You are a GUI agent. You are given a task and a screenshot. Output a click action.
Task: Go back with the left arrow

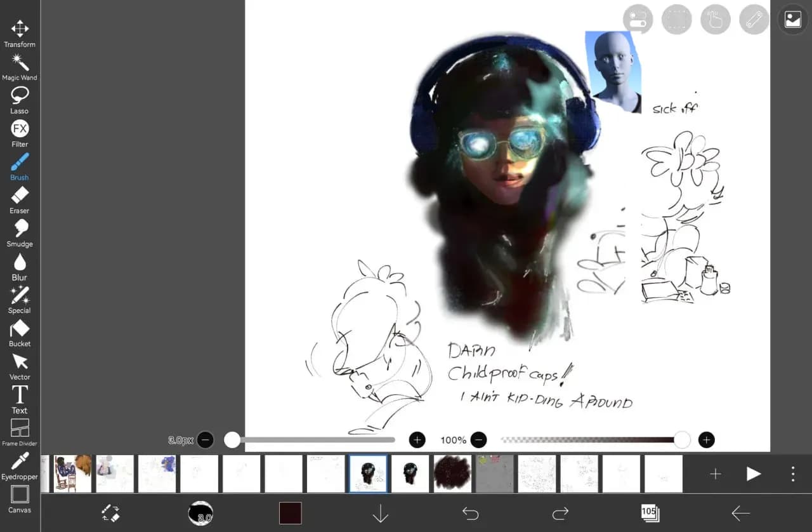pos(740,513)
